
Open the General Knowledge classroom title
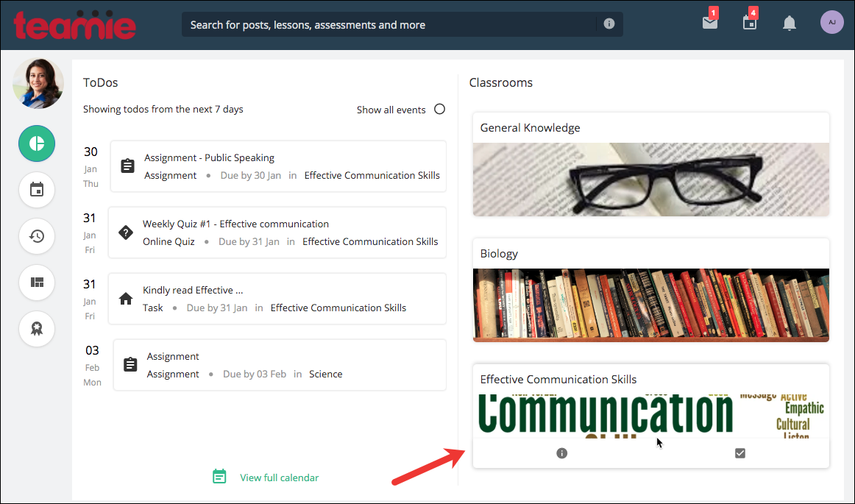click(x=530, y=127)
